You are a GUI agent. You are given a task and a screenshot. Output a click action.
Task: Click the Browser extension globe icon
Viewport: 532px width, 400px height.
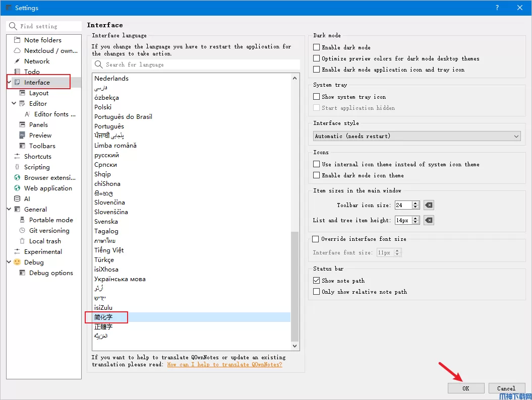(17, 177)
